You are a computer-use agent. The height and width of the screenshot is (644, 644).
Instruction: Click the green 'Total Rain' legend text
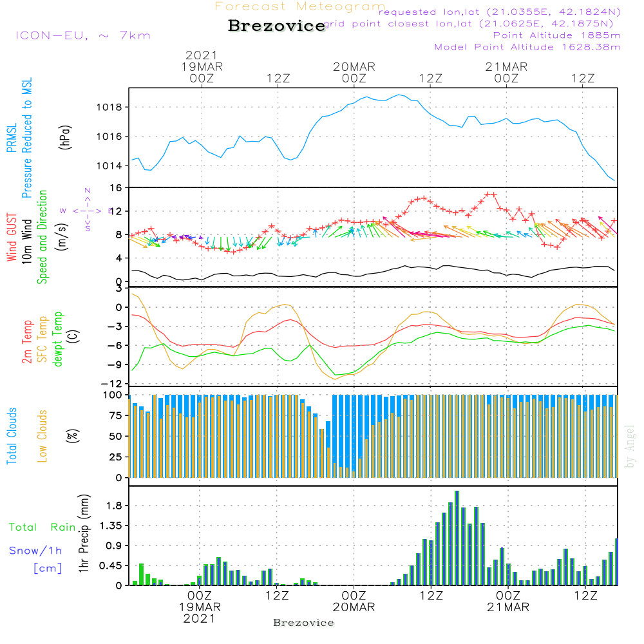point(43,527)
